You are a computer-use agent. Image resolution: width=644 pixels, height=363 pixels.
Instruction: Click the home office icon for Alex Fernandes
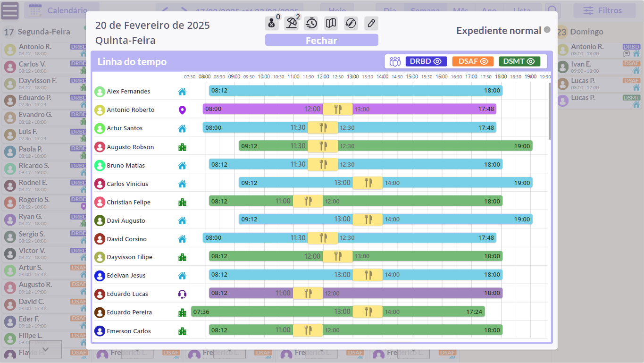pos(182,92)
